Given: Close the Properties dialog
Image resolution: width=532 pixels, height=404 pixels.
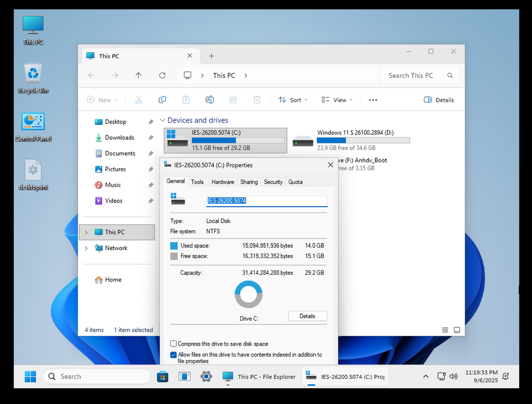Looking at the screenshot, I should coord(330,165).
